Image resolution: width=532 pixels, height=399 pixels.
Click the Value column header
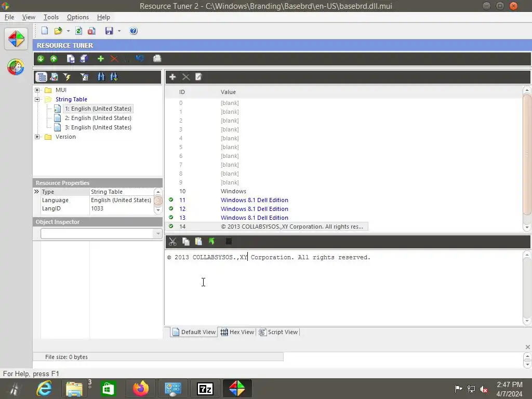click(228, 92)
